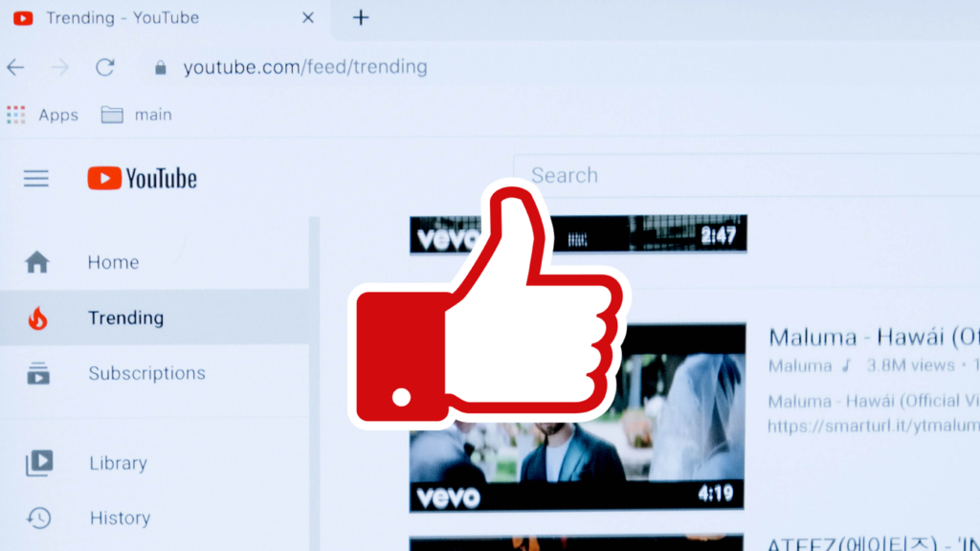Click the address bar URL
Image resolution: width=980 pixels, height=551 pixels.
click(x=305, y=67)
